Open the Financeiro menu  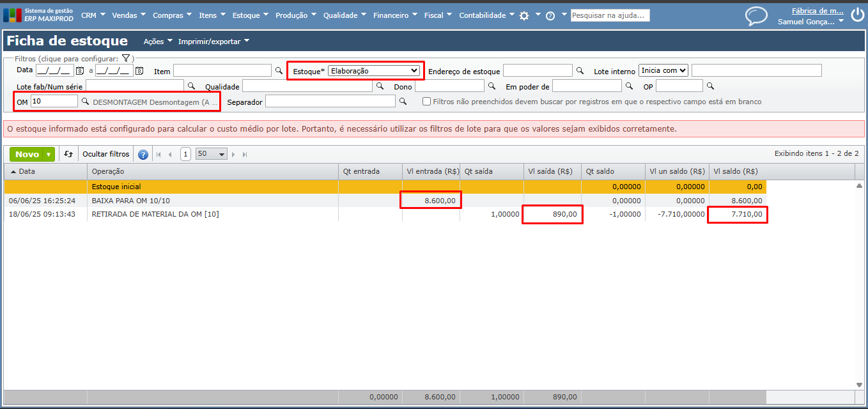coord(395,15)
